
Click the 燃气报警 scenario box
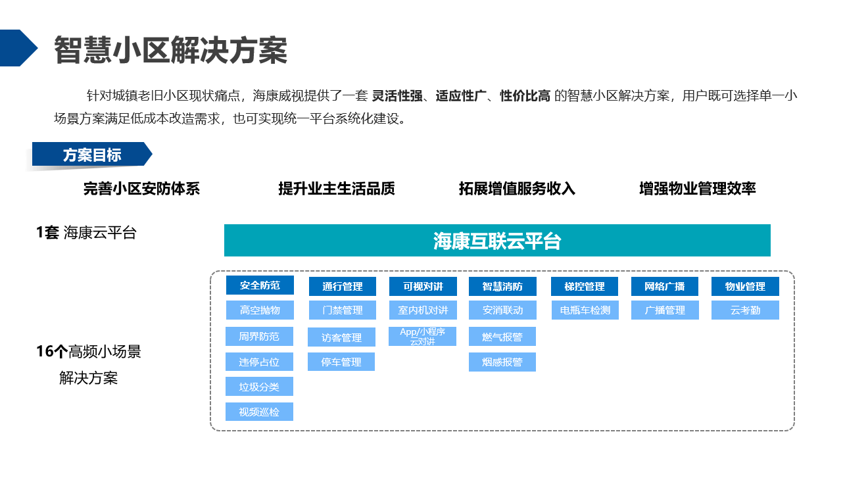(x=502, y=337)
